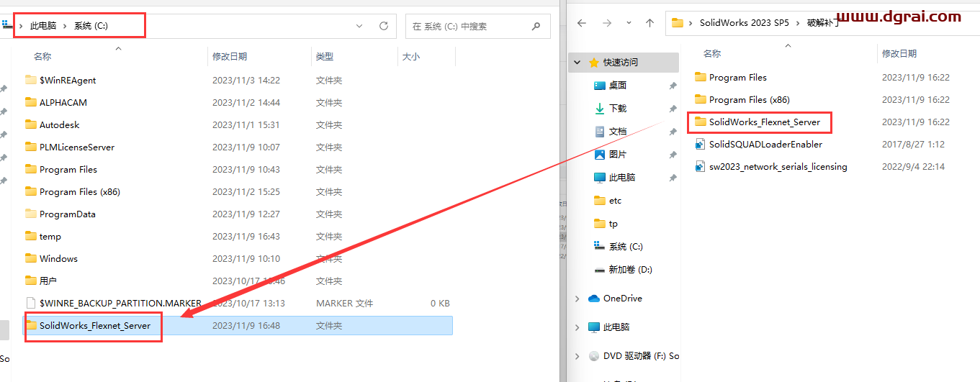Select SolidSQUADLoaderEnabler file icon

click(700, 144)
